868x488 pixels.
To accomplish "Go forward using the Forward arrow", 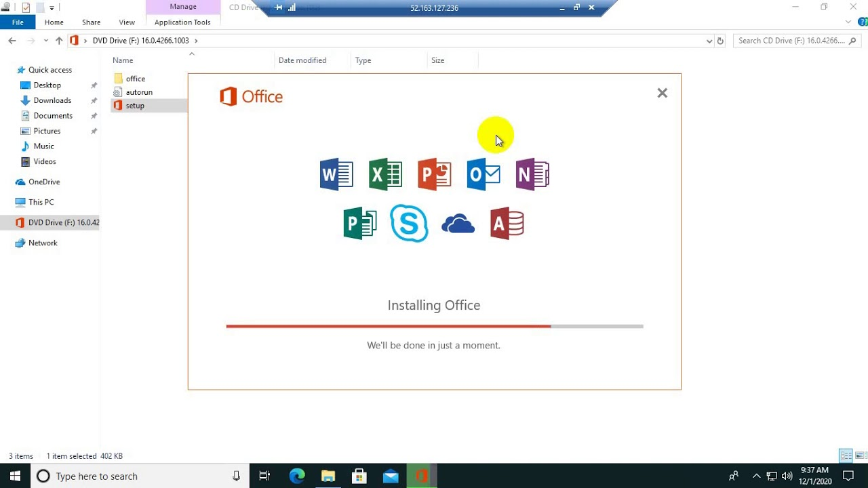I will pos(30,41).
